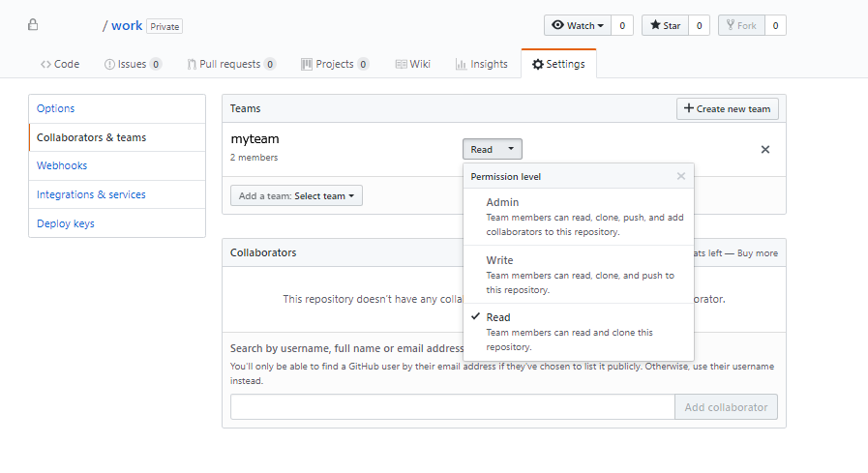Click the Fork button
This screenshot has width=868, height=473.
pyautogui.click(x=740, y=25)
